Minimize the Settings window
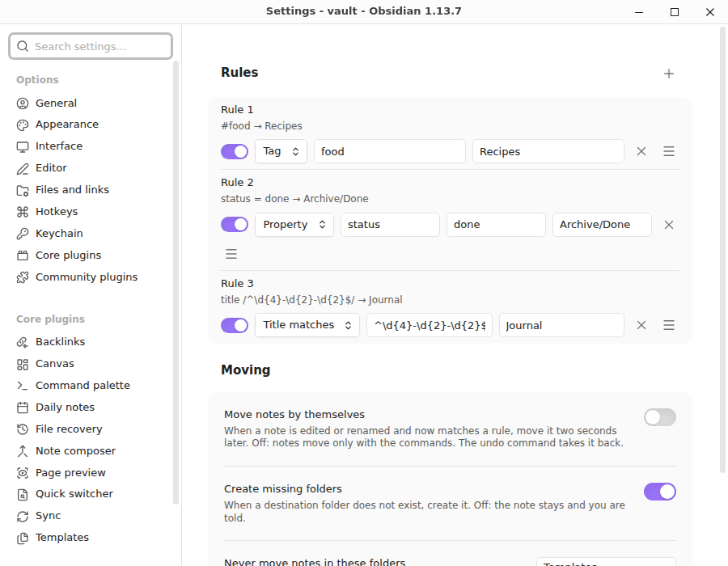The height and width of the screenshot is (566, 728). point(639,12)
